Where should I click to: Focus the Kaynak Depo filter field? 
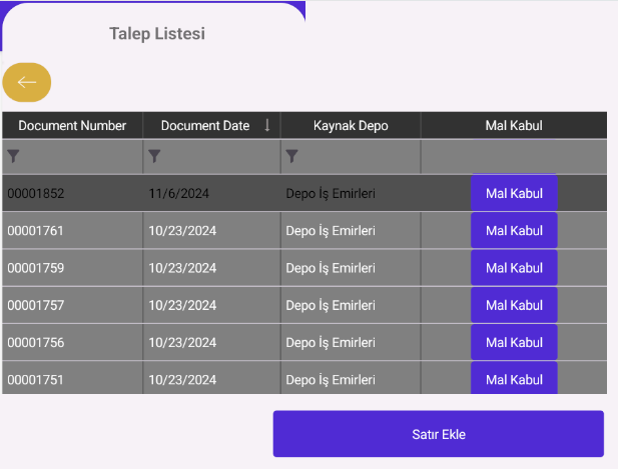351,156
